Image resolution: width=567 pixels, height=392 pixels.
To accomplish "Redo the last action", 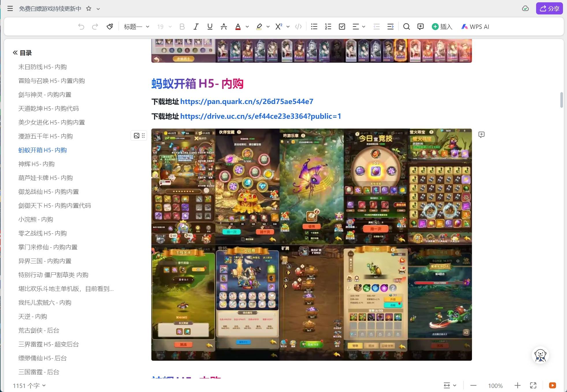I will click(95, 27).
